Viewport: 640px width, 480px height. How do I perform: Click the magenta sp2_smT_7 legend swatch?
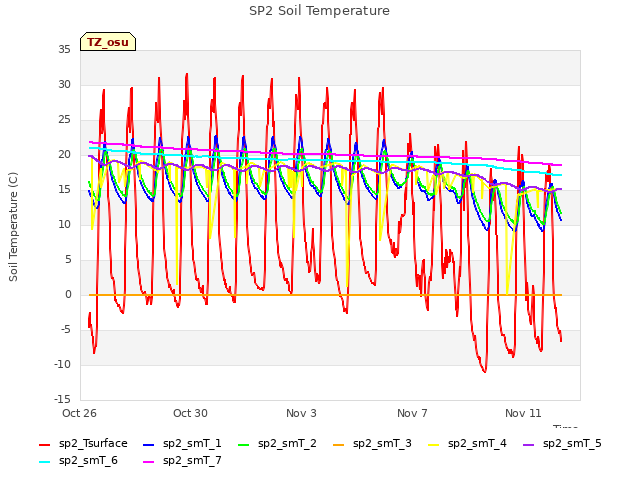(x=149, y=462)
